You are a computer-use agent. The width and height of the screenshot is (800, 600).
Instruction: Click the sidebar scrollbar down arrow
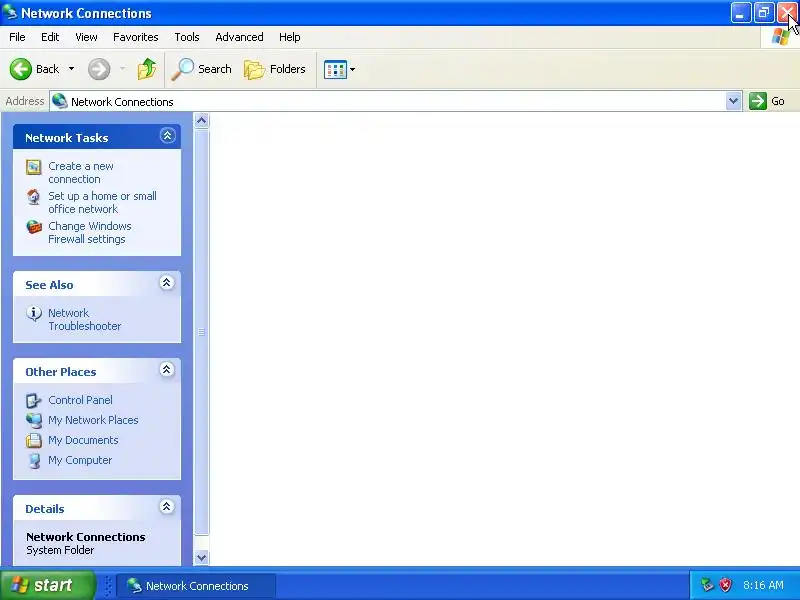tap(202, 558)
